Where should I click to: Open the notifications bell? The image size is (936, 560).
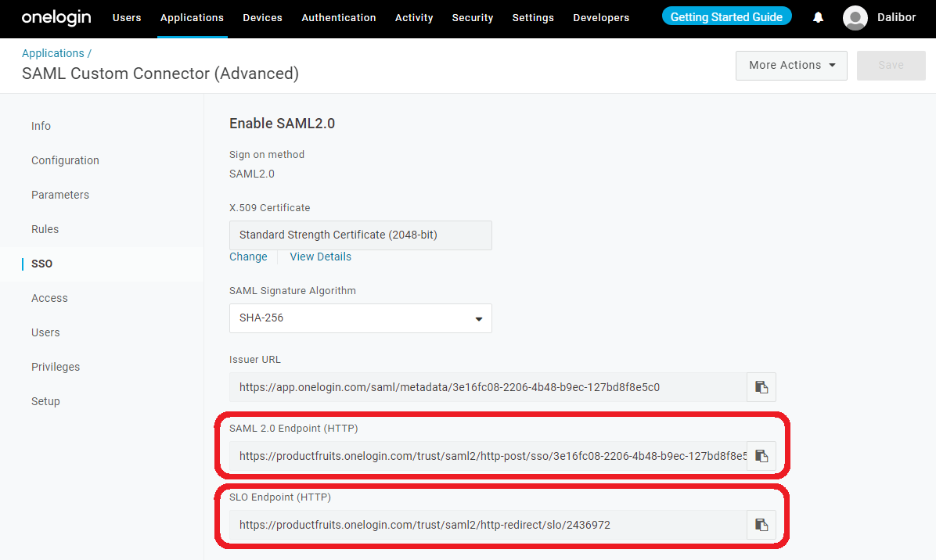coord(817,17)
